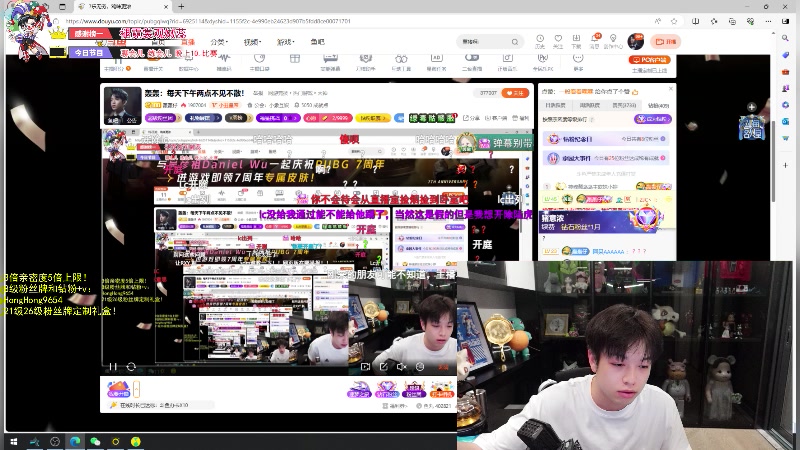The width and height of the screenshot is (800, 450).
Task: Pause the live stream video
Action: 113,366
